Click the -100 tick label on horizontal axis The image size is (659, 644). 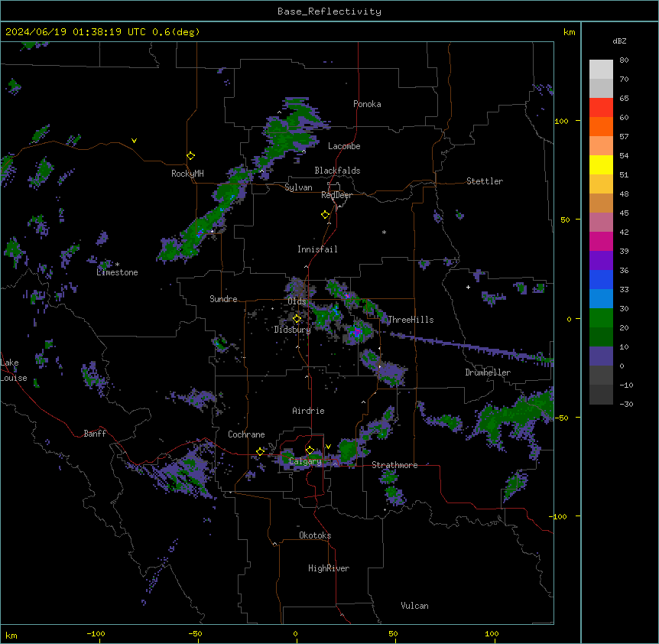(x=96, y=633)
